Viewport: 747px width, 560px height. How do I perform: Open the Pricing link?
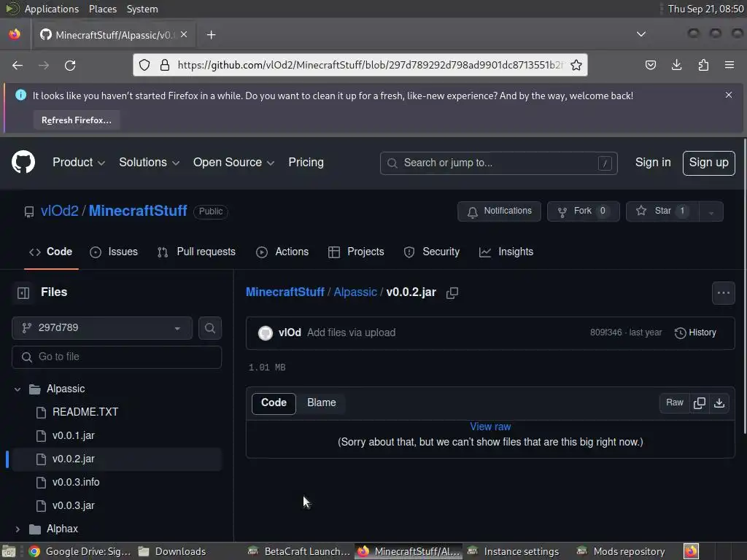(306, 163)
